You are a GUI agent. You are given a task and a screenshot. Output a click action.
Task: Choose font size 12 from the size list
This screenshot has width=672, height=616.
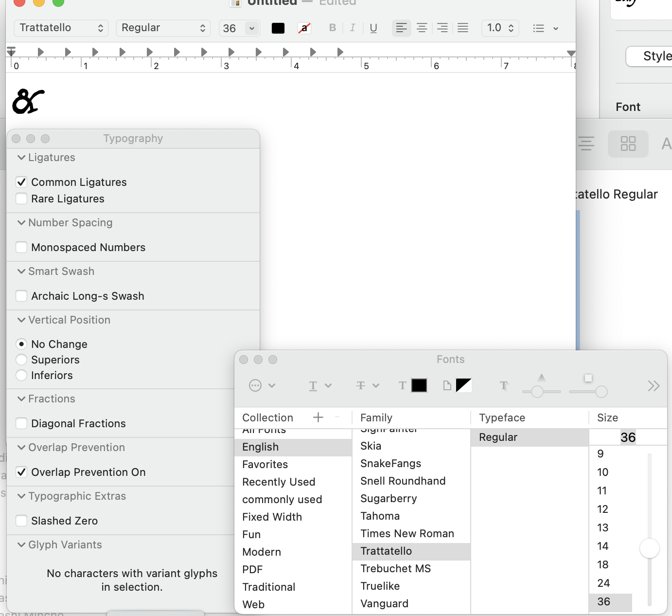[x=611, y=509]
